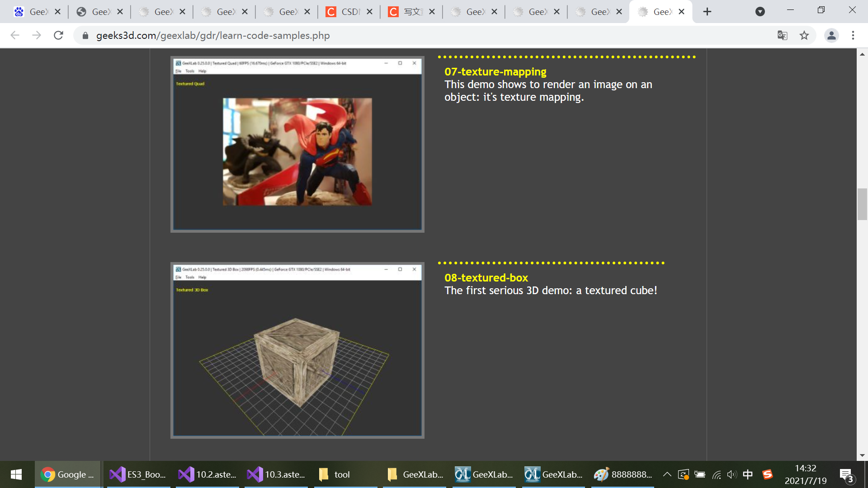Open the 07-texture-mapping link

tap(495, 71)
